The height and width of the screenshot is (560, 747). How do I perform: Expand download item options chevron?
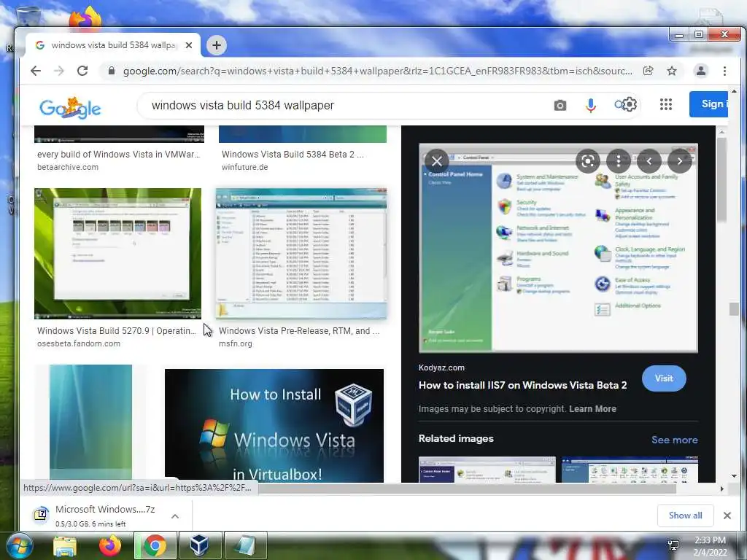point(175,516)
